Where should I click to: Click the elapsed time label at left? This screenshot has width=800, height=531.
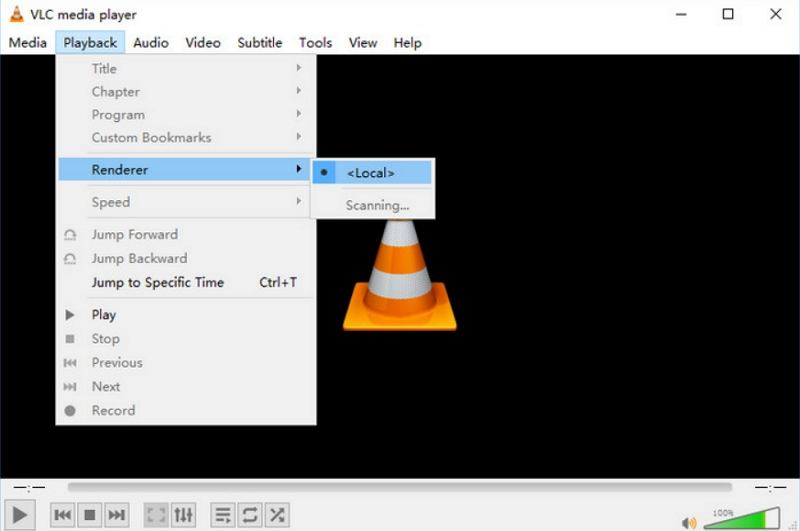click(x=29, y=488)
